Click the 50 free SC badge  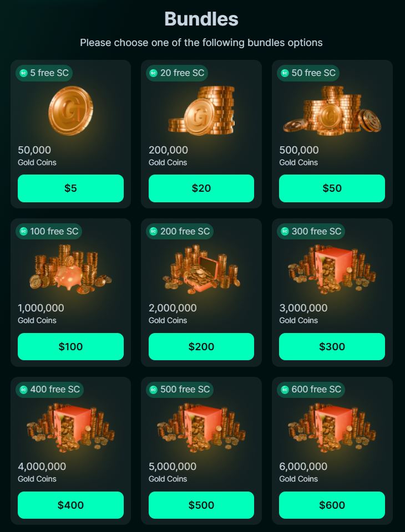pyautogui.click(x=308, y=73)
